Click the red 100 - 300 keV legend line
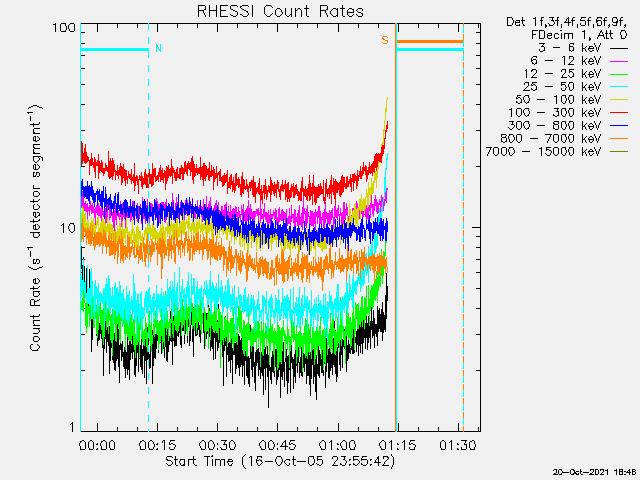 tap(619, 113)
